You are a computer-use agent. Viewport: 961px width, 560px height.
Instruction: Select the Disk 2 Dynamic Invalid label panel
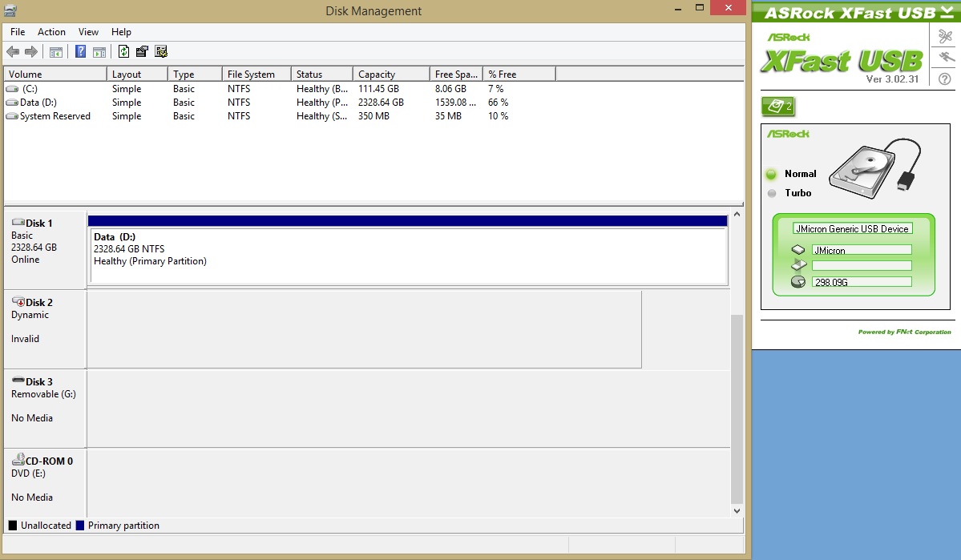46,329
